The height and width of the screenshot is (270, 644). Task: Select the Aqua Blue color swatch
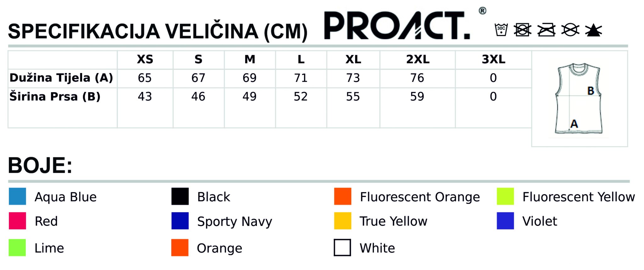click(x=17, y=196)
